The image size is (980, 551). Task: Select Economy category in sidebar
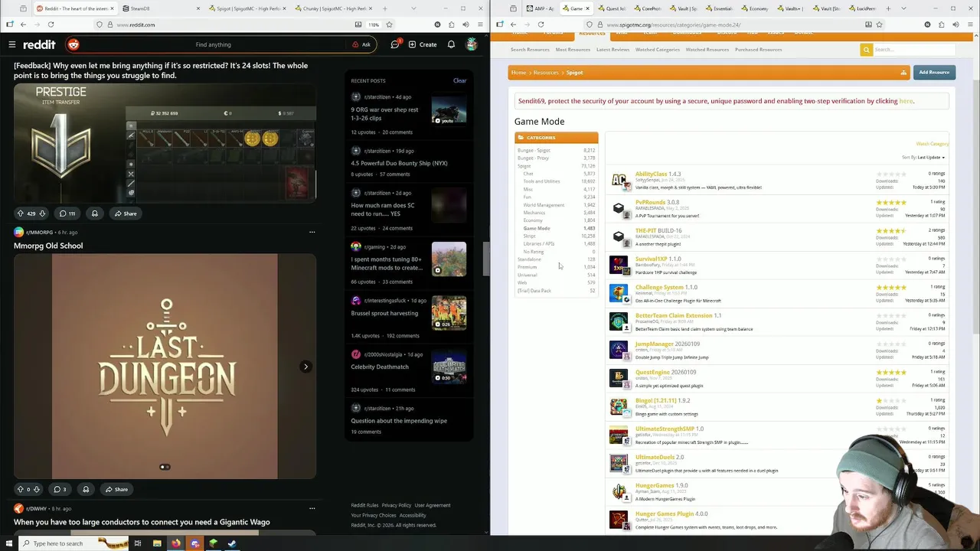pos(533,220)
